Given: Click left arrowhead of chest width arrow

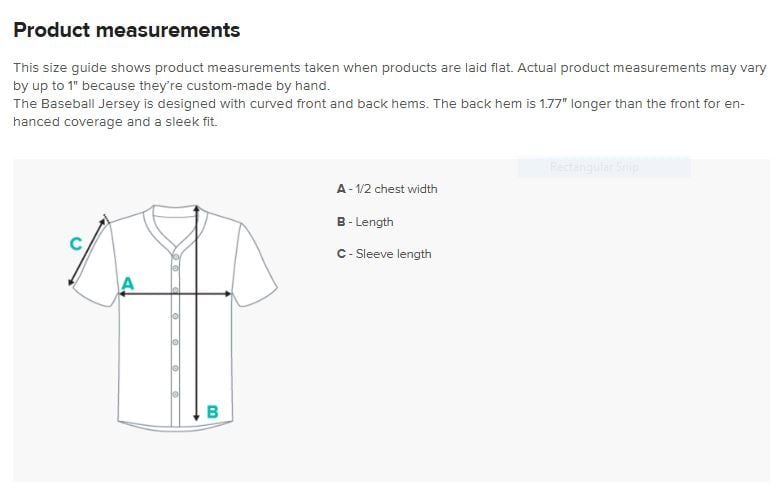Looking at the screenshot, I should (122, 294).
